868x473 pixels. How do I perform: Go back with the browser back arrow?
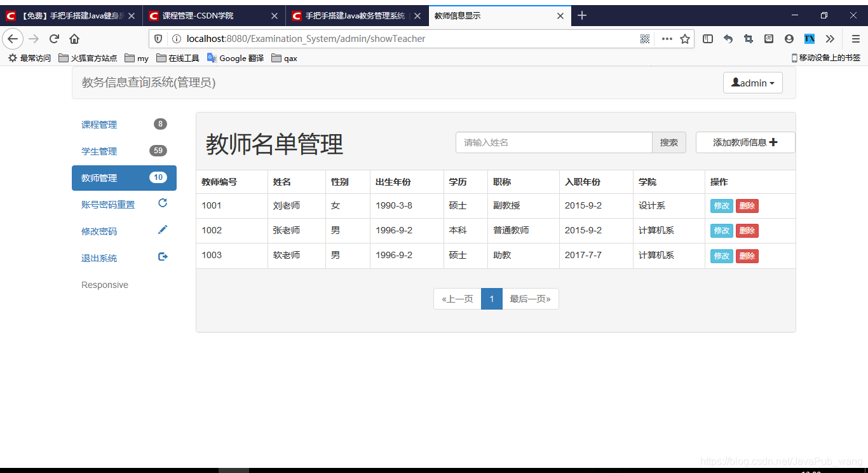13,39
